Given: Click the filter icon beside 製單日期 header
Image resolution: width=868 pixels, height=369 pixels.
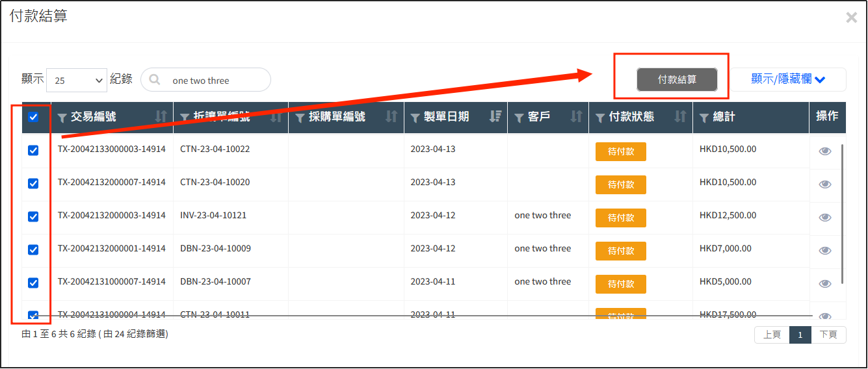Looking at the screenshot, I should tap(415, 118).
